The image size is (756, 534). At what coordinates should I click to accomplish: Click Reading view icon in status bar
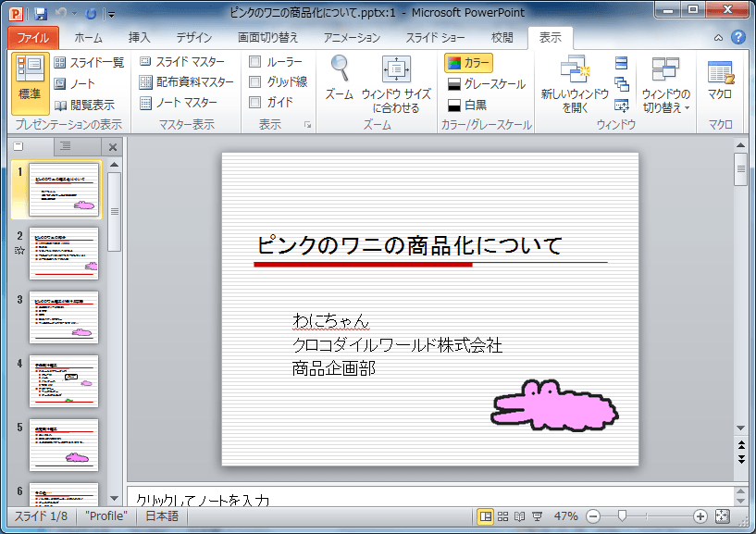click(520, 516)
